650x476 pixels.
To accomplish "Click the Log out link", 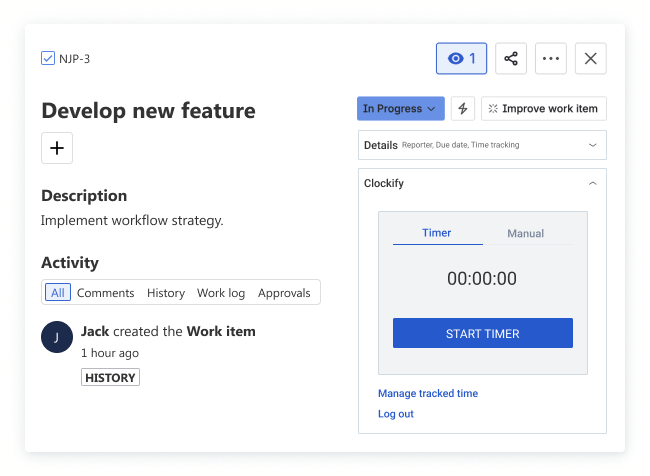I will [x=395, y=414].
